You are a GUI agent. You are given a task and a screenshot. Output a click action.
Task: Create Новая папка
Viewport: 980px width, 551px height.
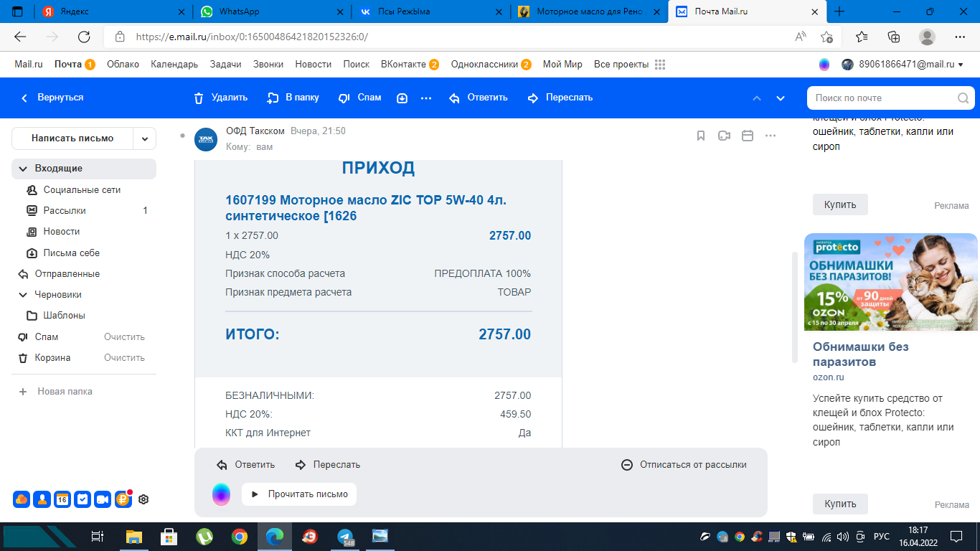[x=56, y=392]
